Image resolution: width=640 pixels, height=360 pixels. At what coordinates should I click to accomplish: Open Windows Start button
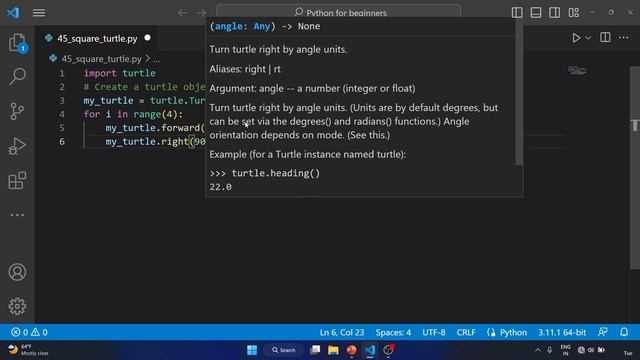(252, 350)
